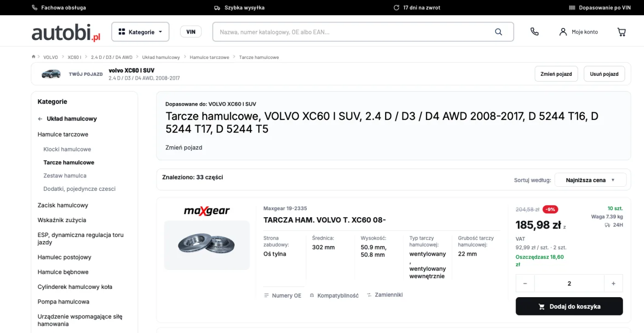Open Hamulec postojowy category

click(x=64, y=257)
